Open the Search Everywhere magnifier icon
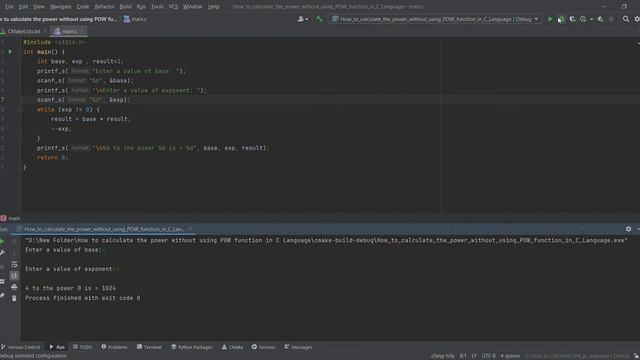This screenshot has width=640, height=360. [626, 19]
